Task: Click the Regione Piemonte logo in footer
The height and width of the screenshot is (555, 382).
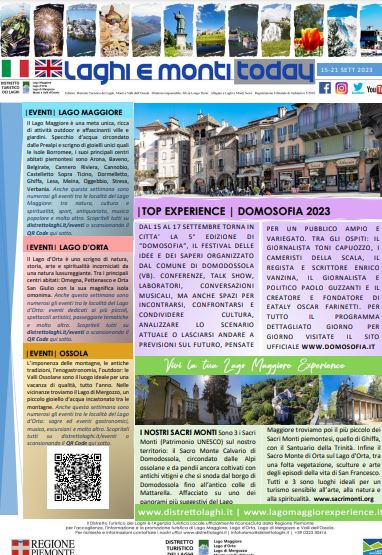Action: click(x=43, y=547)
